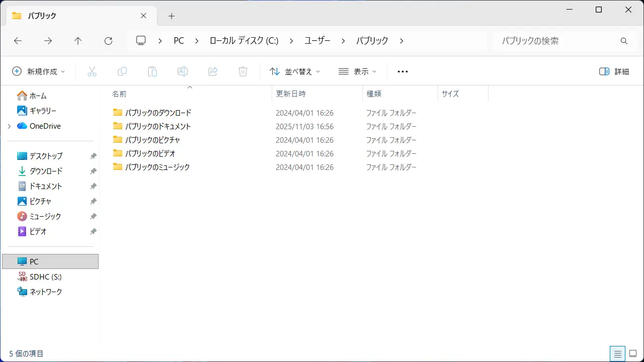Click the Paste icon

(x=152, y=71)
